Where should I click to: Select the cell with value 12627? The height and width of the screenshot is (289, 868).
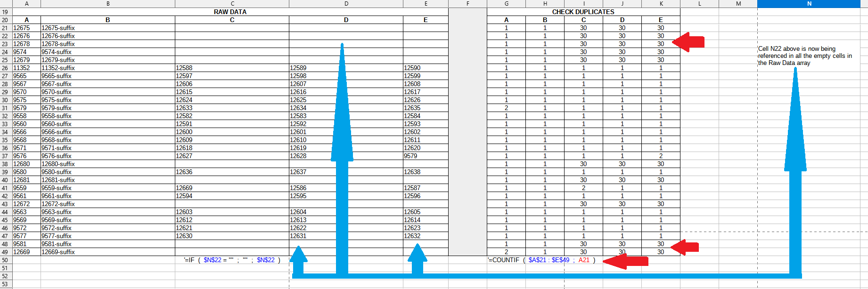(x=232, y=156)
